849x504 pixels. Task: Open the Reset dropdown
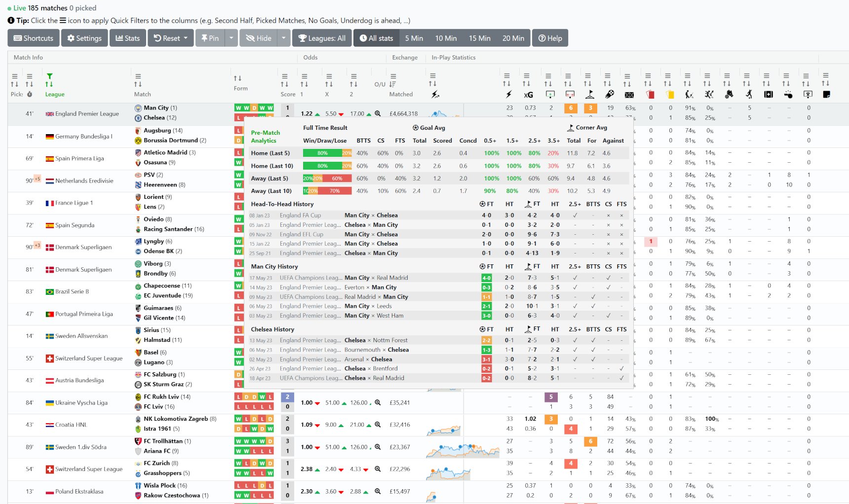point(171,38)
